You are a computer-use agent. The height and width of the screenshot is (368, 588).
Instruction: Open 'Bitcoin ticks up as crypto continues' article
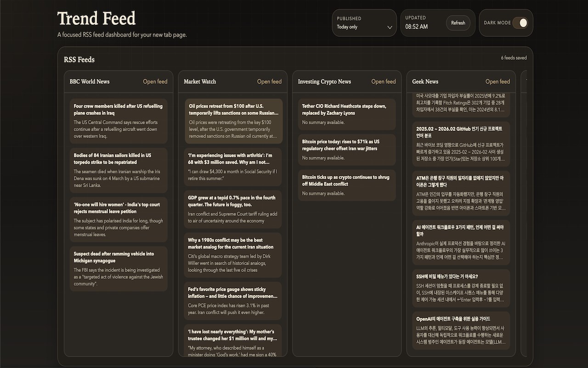pos(347,185)
